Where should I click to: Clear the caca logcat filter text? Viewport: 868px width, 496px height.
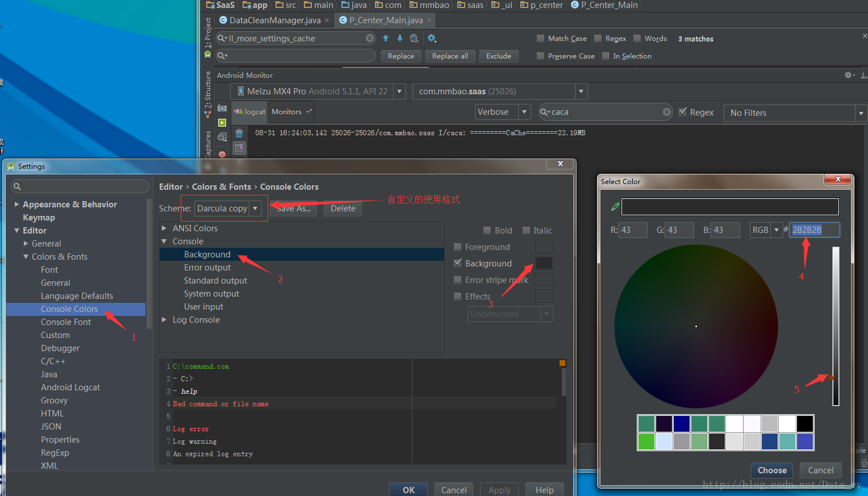tap(667, 112)
